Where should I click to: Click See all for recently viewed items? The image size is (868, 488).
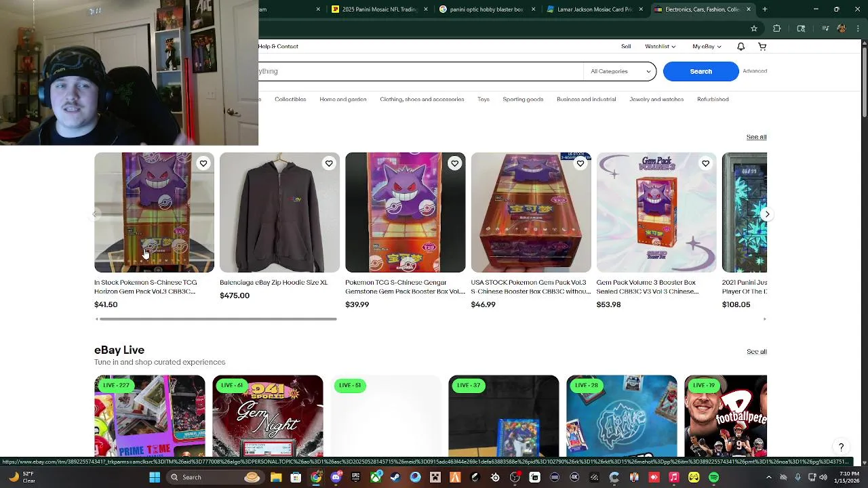coord(756,137)
